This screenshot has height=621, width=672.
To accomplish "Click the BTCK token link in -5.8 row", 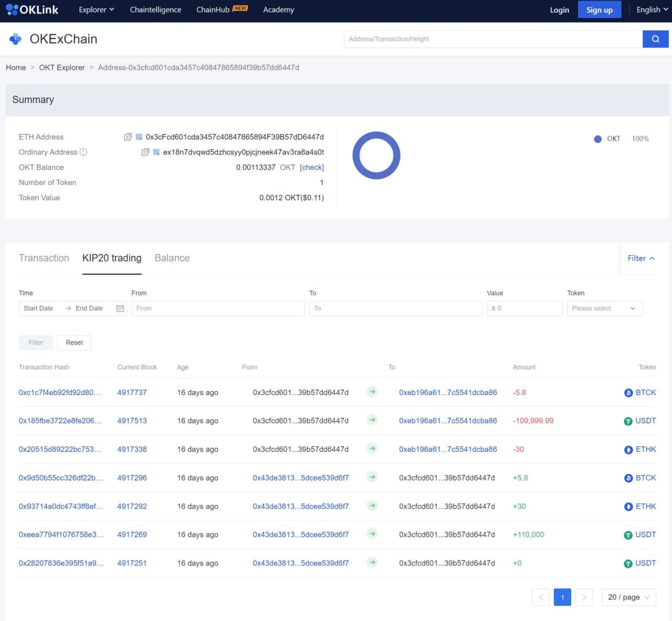I will click(x=646, y=392).
